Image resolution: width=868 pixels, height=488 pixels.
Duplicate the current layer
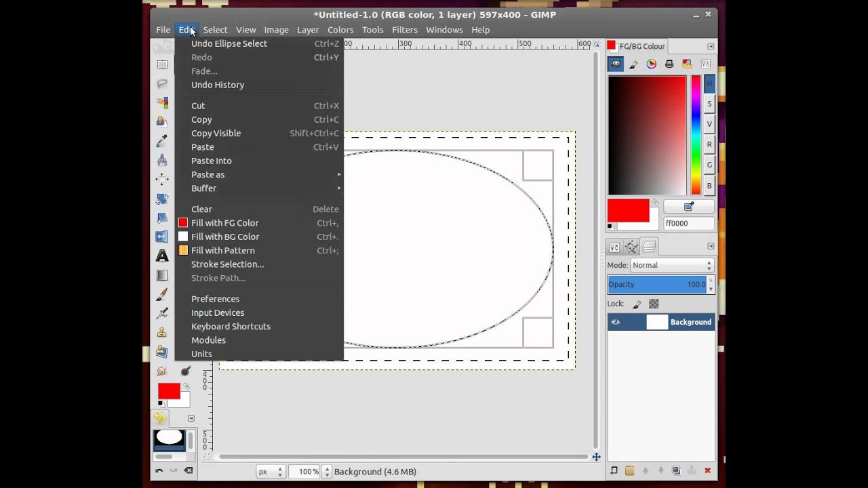tap(676, 470)
